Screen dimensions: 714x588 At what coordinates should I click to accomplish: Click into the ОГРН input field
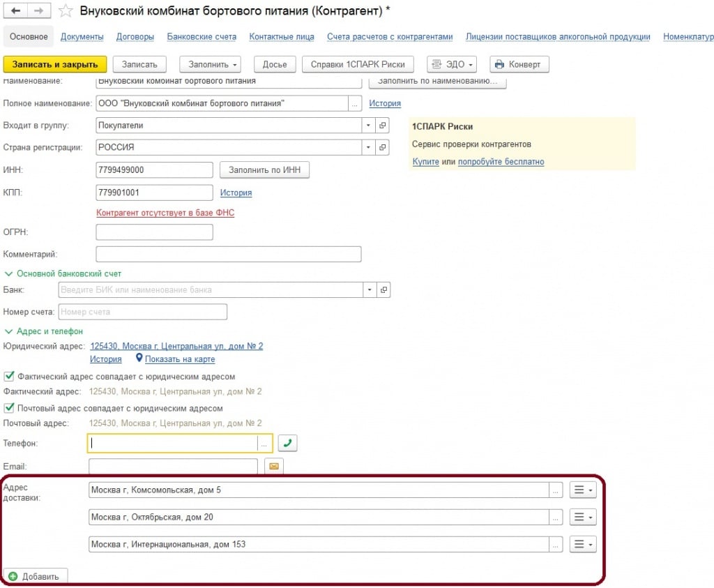click(x=154, y=232)
